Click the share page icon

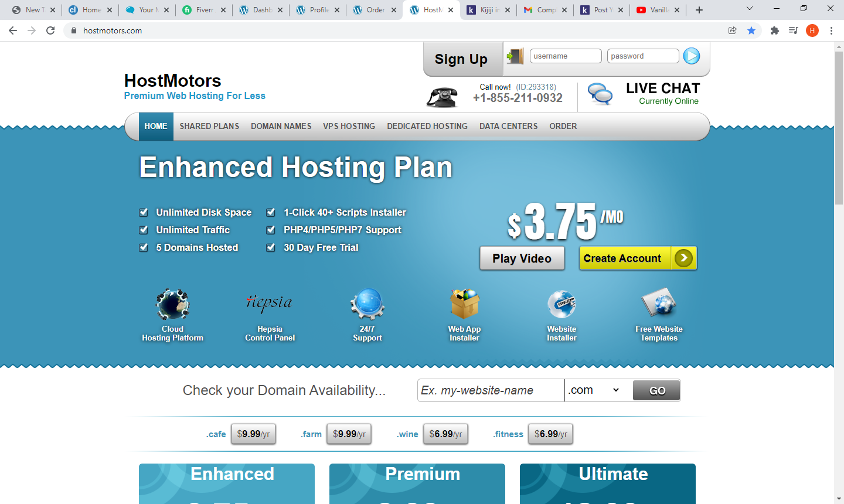733,30
